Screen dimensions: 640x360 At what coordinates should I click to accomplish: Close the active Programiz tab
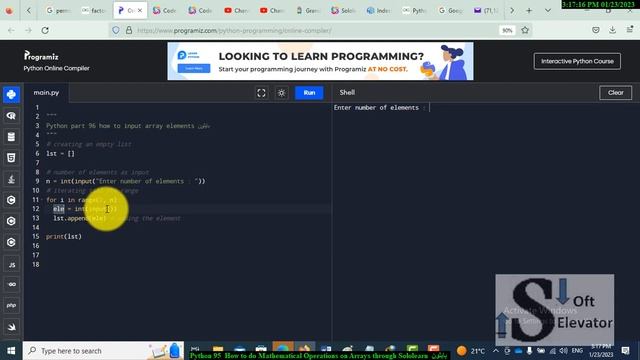pyautogui.click(x=140, y=11)
